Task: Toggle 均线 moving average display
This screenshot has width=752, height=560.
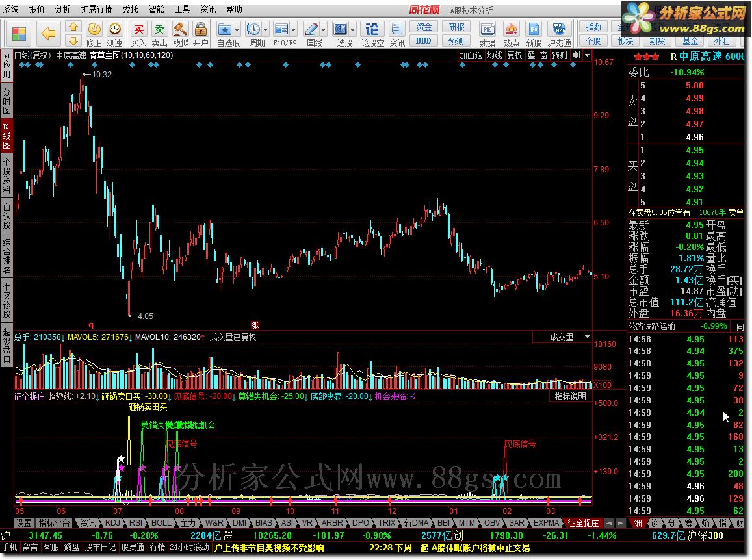Action: pos(495,56)
